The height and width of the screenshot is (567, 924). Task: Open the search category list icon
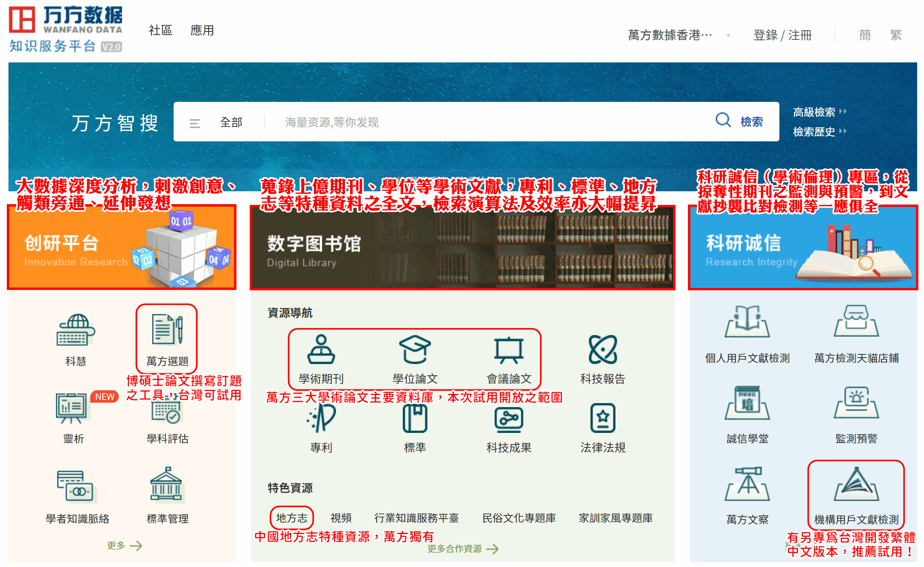tap(195, 123)
